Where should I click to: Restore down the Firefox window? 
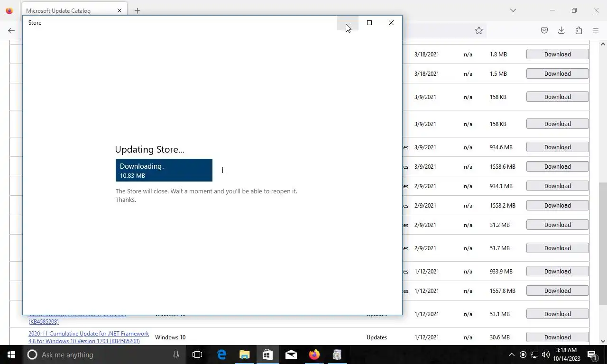click(574, 10)
